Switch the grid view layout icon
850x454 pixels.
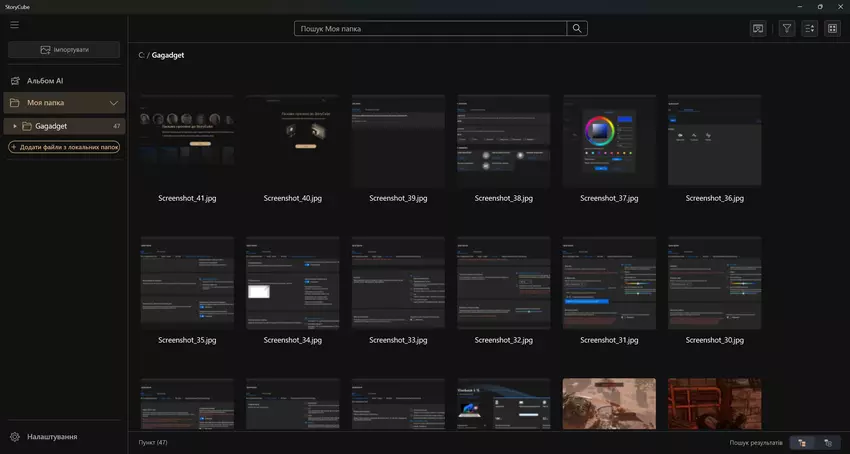[832, 29]
